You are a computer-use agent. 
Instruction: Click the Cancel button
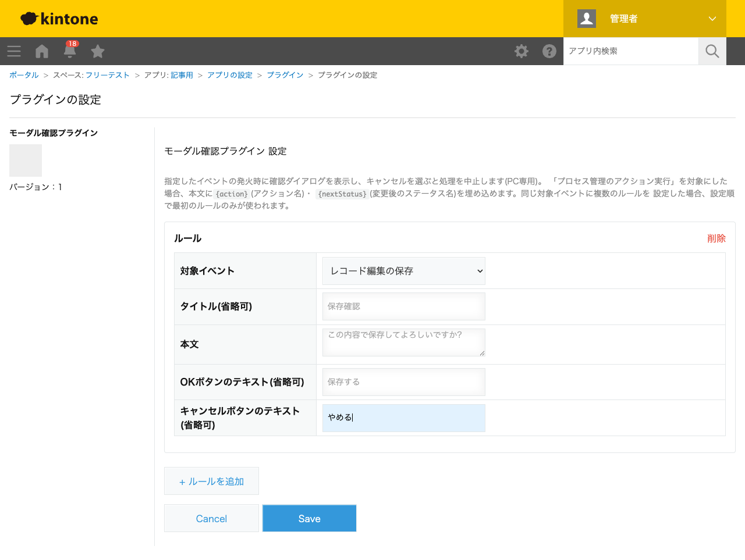pos(211,518)
